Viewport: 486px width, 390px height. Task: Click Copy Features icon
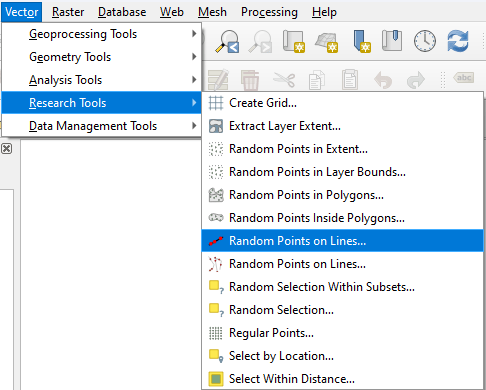click(317, 80)
